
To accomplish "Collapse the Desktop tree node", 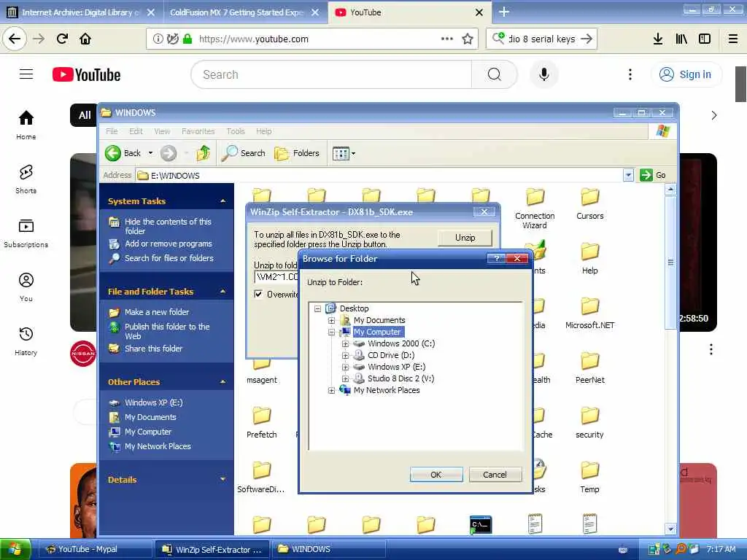I will tap(318, 308).
